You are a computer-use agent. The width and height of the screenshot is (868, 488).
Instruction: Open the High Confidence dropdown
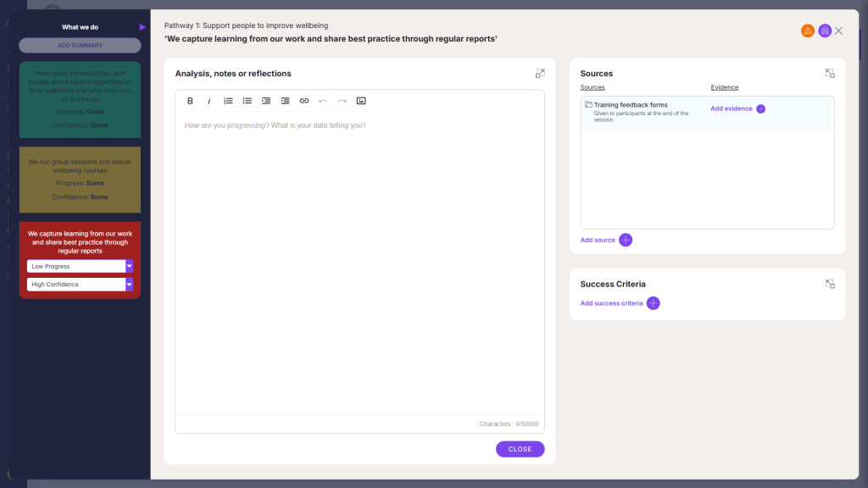[x=129, y=285]
